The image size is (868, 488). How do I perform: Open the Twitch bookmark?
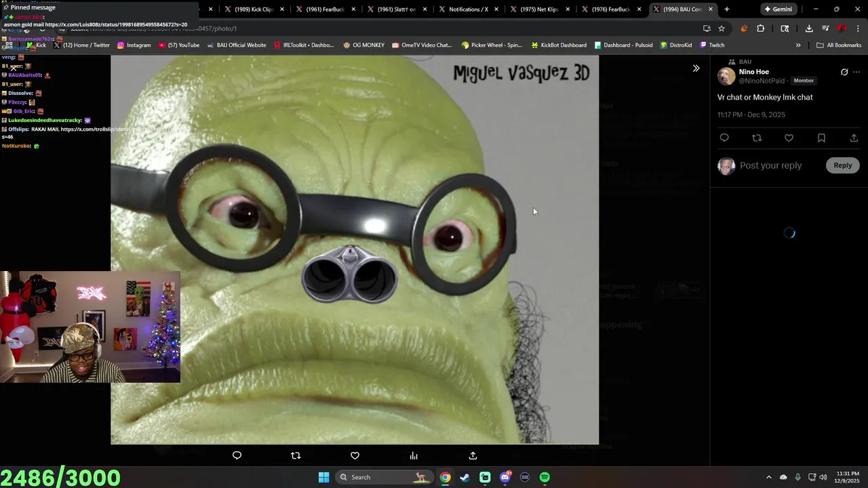[x=712, y=45]
